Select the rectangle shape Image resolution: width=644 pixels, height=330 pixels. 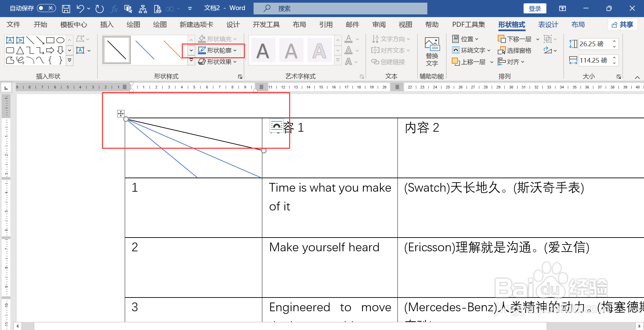[50, 40]
